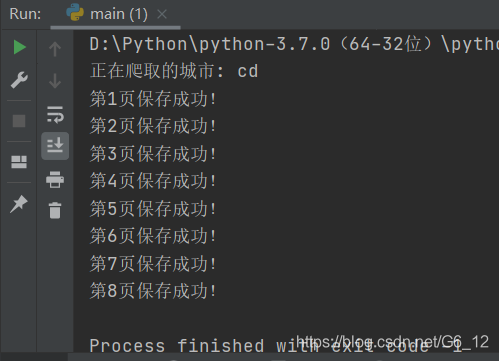Click the Stop process square button
This screenshot has height=361, width=499.
pos(19,121)
